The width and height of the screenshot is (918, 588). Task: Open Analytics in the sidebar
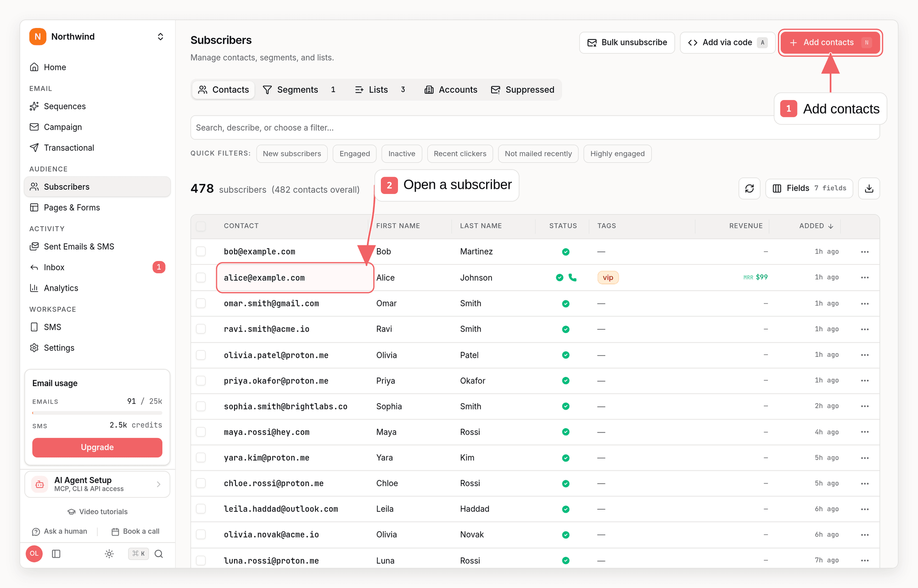pyautogui.click(x=97, y=288)
